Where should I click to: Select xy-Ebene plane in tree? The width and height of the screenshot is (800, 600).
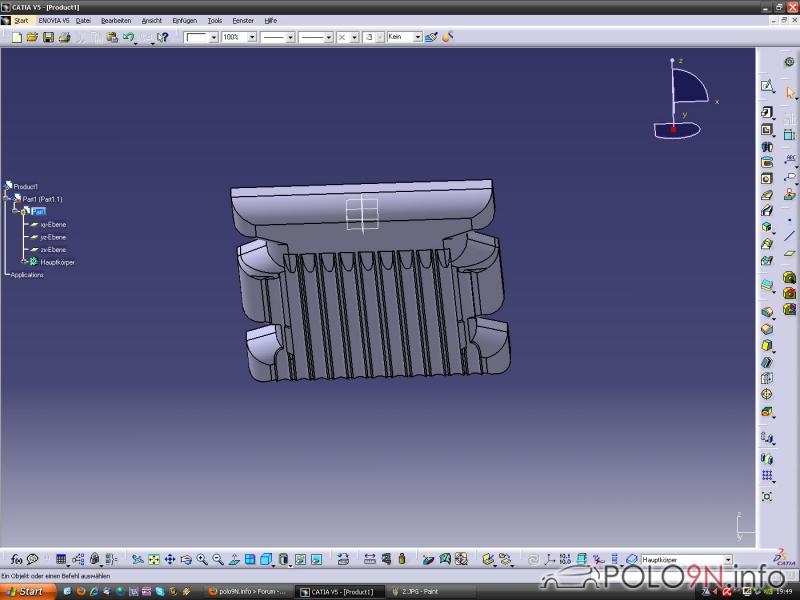(52, 224)
